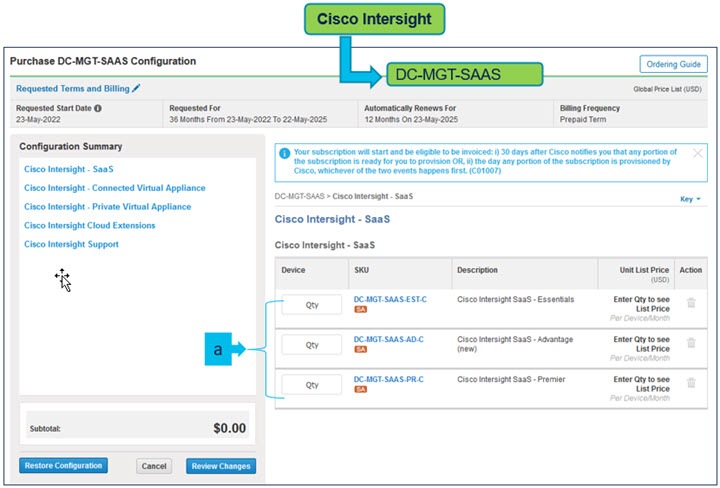Expand the Key dropdown
This screenshot has height=488, width=720.
(690, 199)
